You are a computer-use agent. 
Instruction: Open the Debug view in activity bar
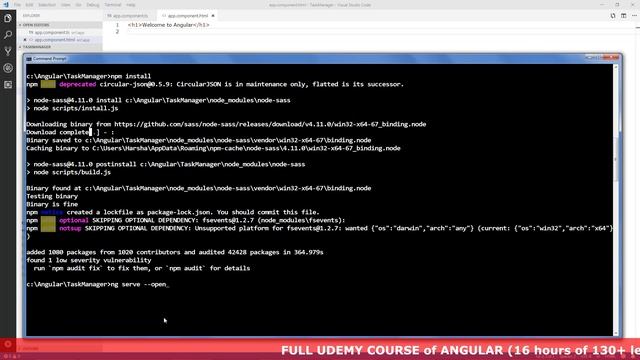pos(8,68)
